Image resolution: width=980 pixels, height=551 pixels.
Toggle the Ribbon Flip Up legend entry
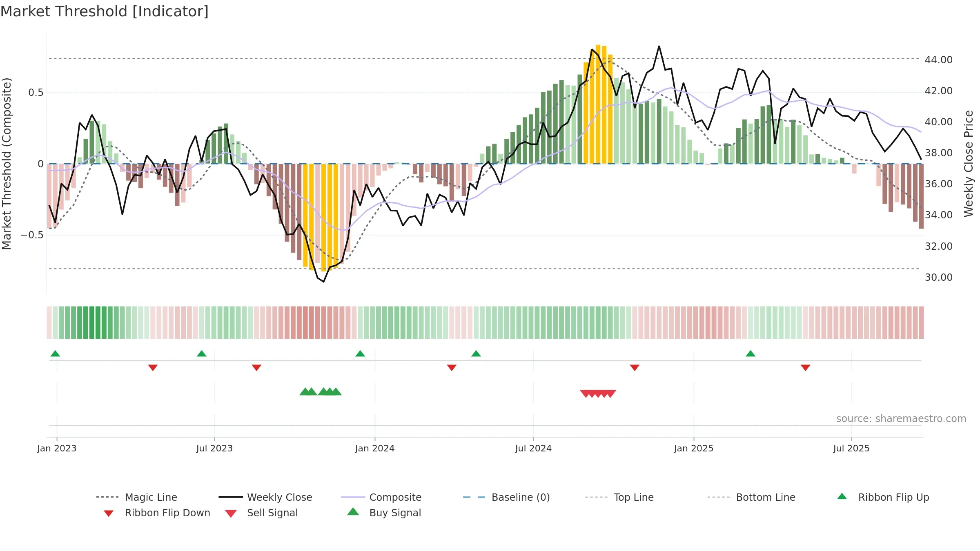point(883,497)
